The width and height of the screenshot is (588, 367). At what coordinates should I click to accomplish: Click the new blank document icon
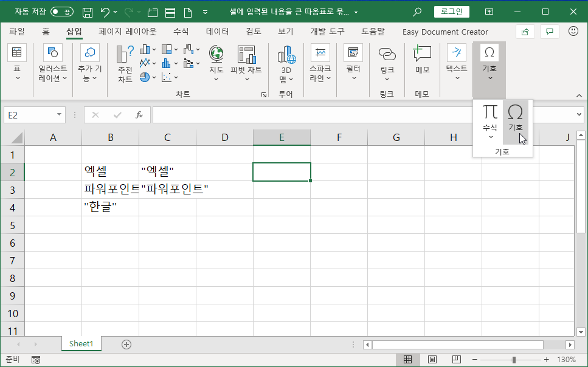pyautogui.click(x=188, y=12)
